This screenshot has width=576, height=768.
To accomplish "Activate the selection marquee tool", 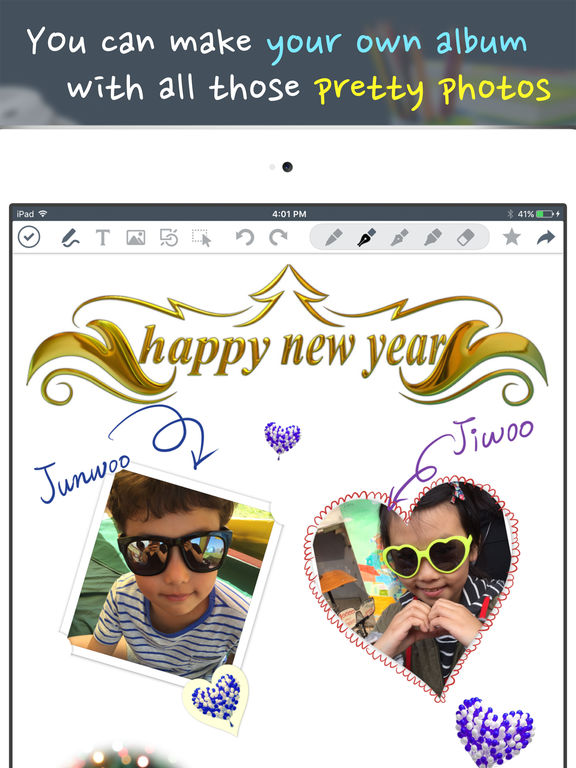I will (202, 238).
